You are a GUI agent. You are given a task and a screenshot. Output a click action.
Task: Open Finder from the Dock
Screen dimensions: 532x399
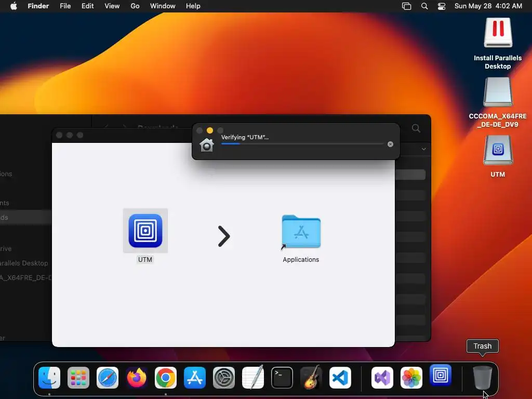[x=49, y=378]
